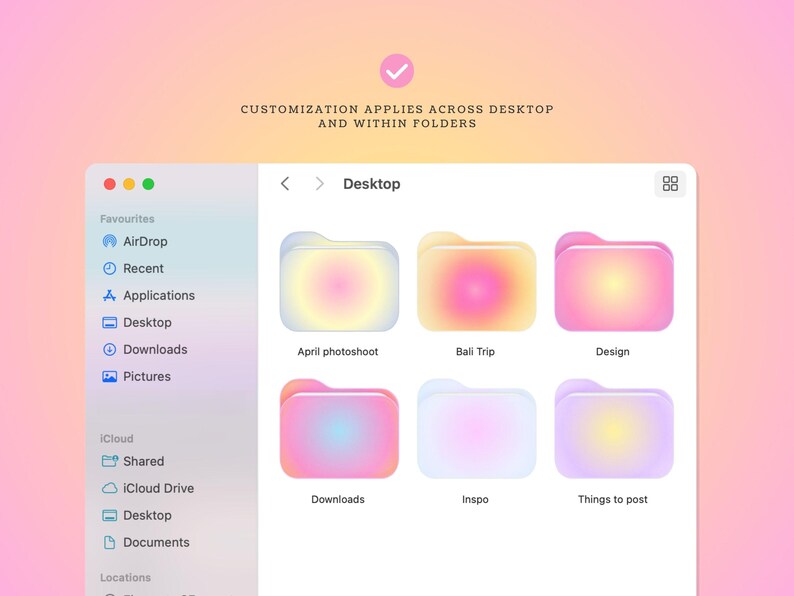This screenshot has height=596, width=794.
Task: Minimize the window with yellow button
Action: click(129, 184)
